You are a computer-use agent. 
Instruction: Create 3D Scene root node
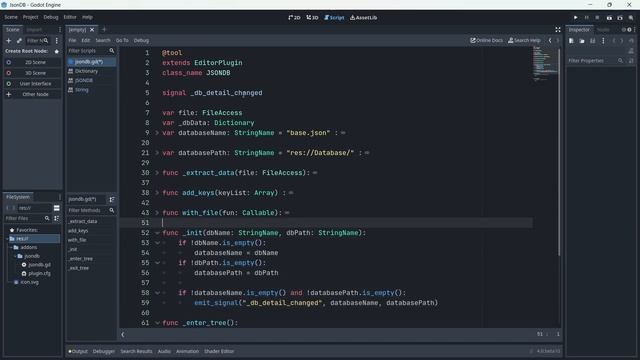[32, 73]
